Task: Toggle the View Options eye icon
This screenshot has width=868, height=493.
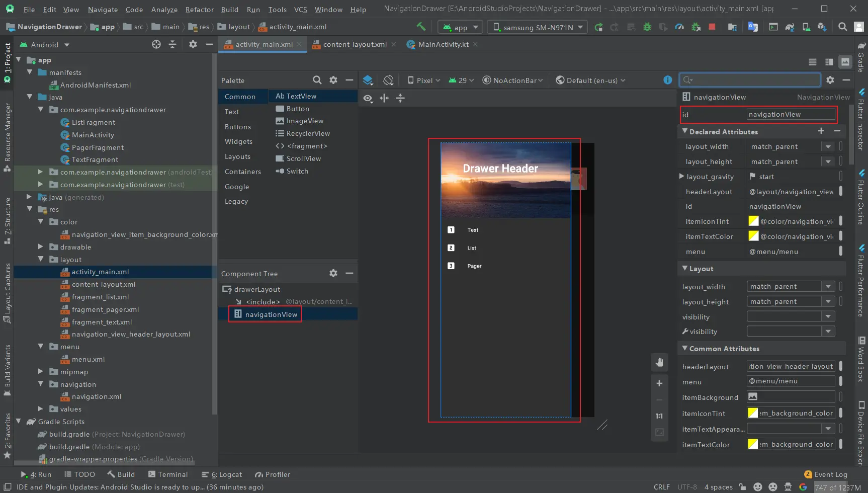Action: pyautogui.click(x=368, y=99)
